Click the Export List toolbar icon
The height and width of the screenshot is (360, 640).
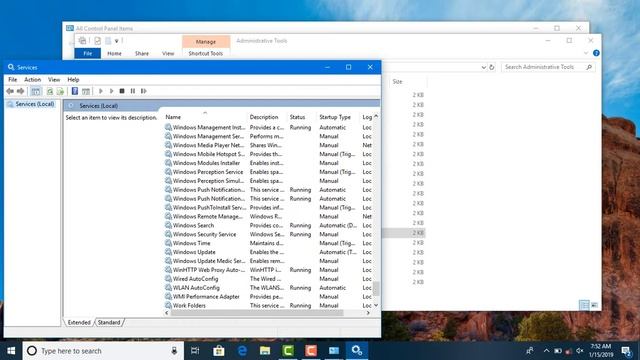click(60, 91)
